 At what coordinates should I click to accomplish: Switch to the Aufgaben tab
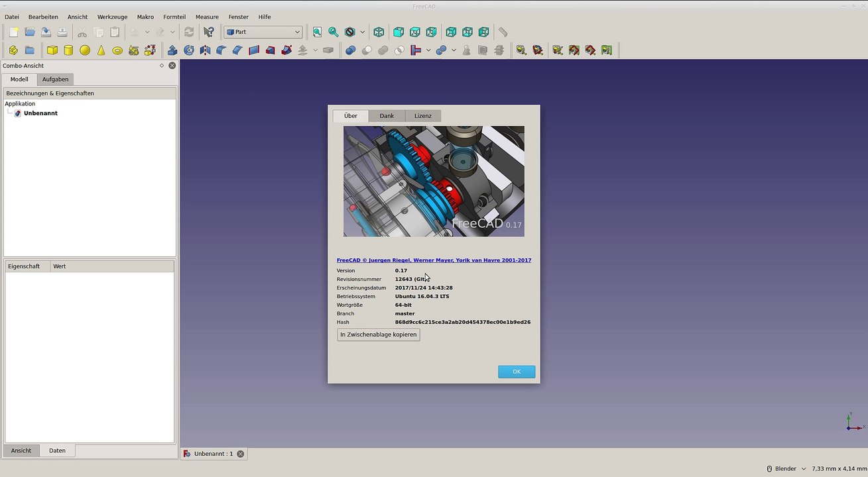click(x=56, y=79)
